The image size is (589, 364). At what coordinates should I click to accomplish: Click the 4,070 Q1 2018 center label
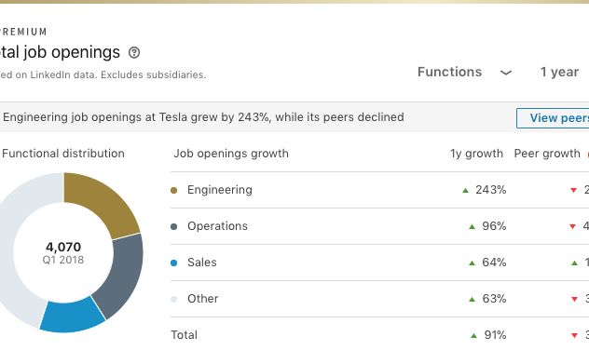pos(63,253)
